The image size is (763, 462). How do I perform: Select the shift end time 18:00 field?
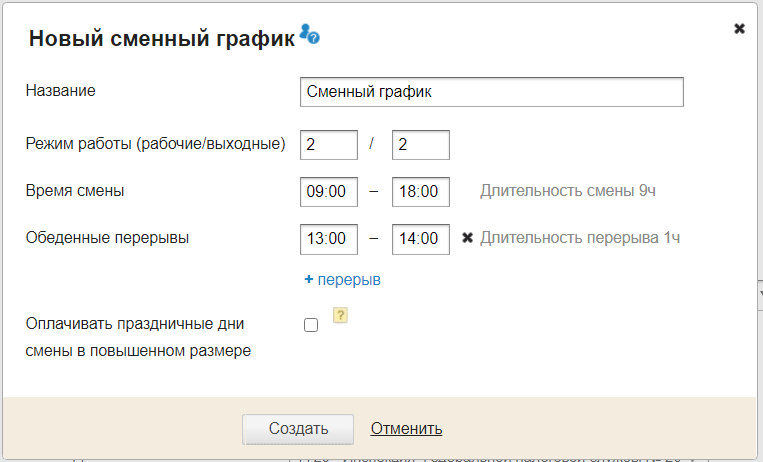[421, 192]
